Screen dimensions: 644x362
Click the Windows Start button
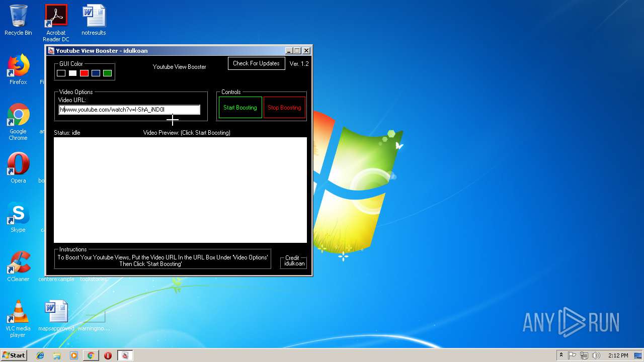[x=14, y=355]
